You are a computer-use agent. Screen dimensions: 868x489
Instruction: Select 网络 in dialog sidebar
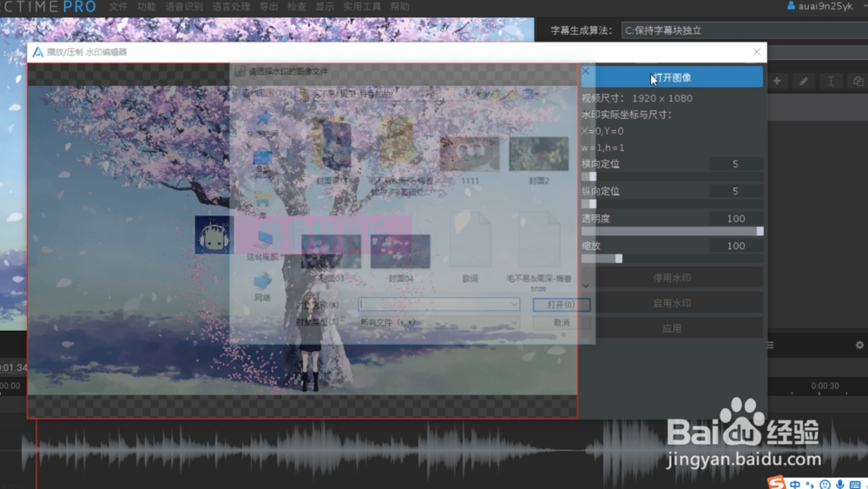pyautogui.click(x=262, y=287)
